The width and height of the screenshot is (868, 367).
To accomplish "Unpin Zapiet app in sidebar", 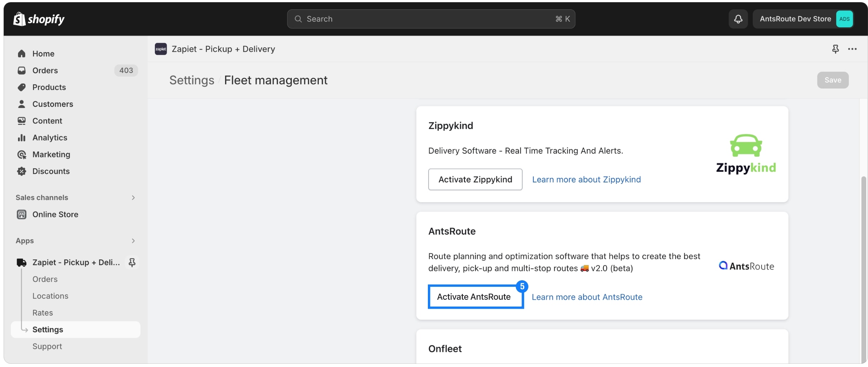I will click(132, 262).
